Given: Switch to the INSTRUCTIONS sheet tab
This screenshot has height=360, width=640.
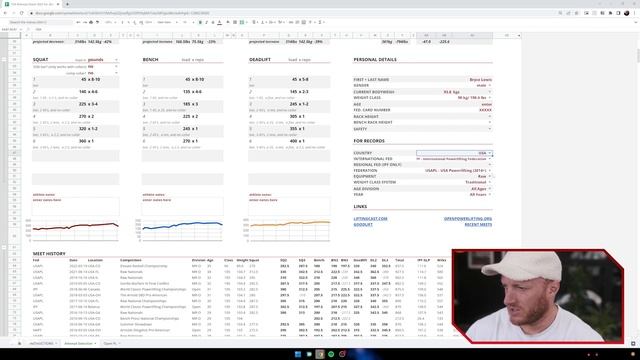Looking at the screenshot, I should point(42,343).
